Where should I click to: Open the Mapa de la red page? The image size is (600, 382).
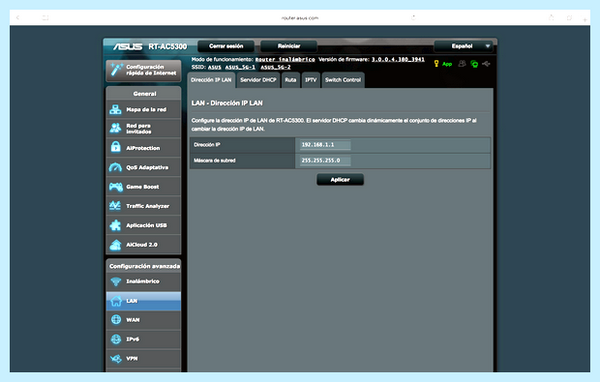pyautogui.click(x=143, y=109)
